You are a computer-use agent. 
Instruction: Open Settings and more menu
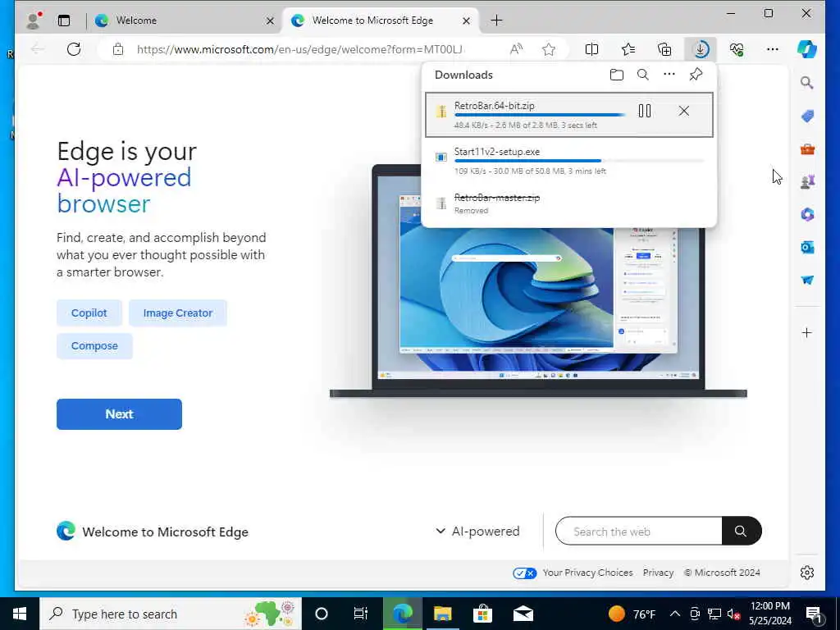[x=773, y=49]
